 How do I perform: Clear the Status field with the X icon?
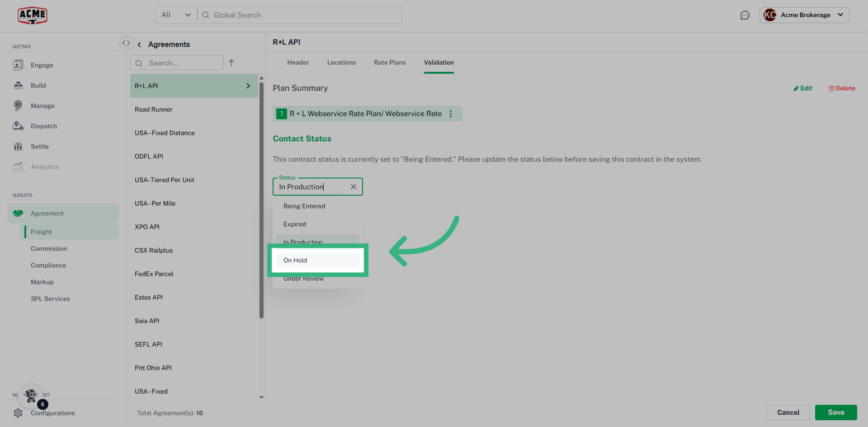(x=354, y=187)
